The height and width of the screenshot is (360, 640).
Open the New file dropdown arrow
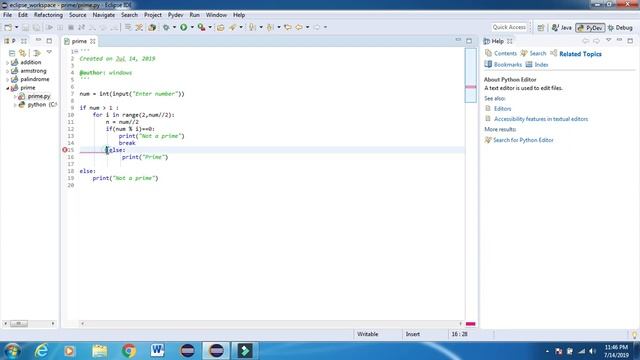click(17, 27)
